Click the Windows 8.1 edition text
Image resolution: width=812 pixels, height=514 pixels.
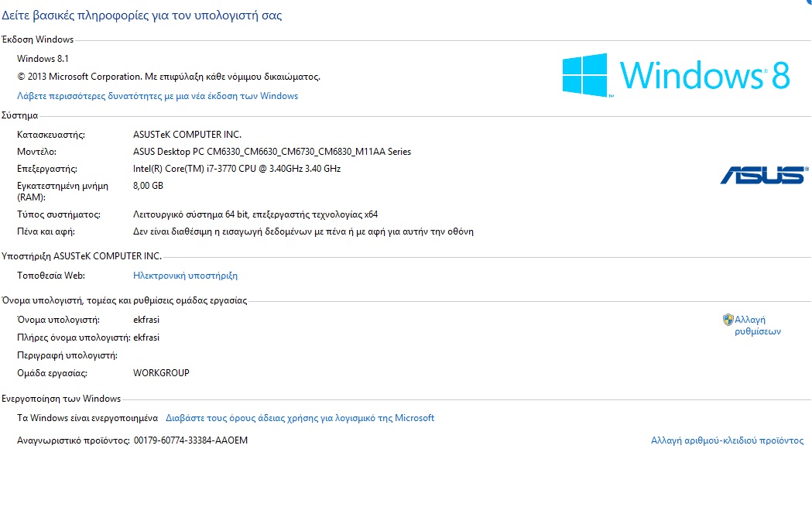click(43, 59)
